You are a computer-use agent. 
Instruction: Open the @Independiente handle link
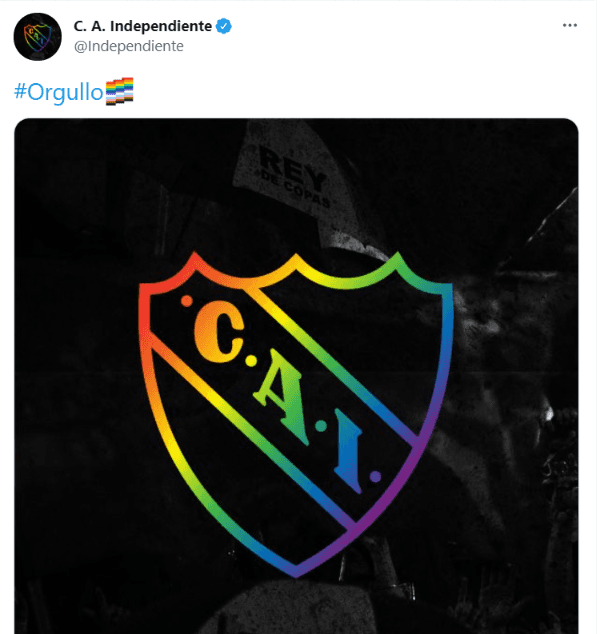coord(129,46)
